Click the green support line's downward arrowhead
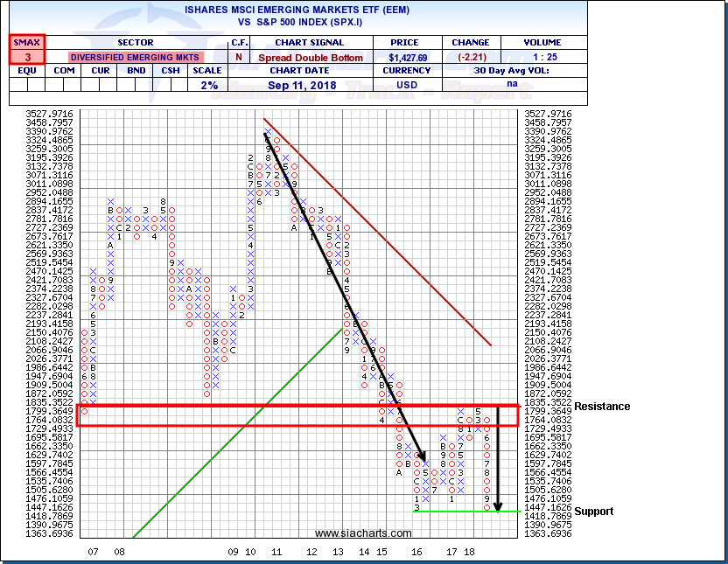The width and height of the screenshot is (728, 564). click(498, 506)
